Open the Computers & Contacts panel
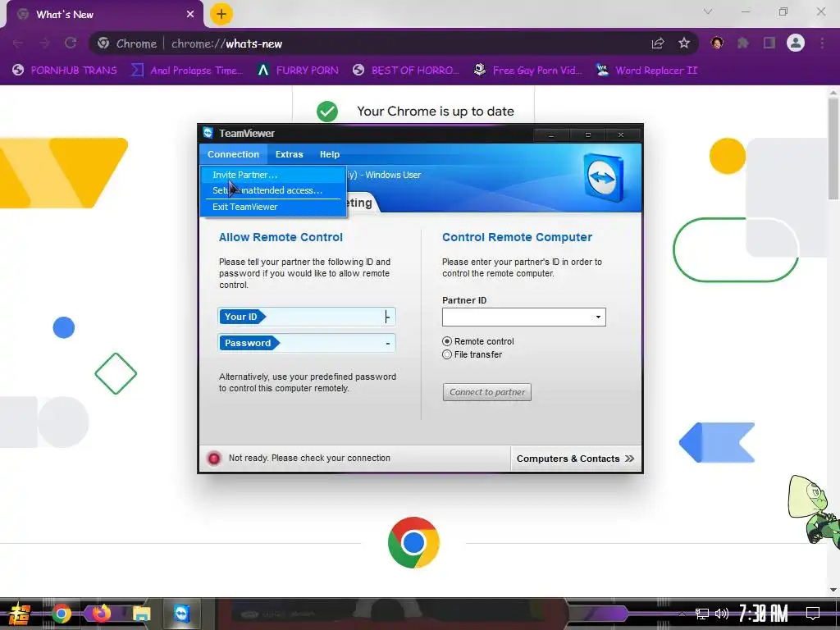Image resolution: width=840 pixels, height=630 pixels. pyautogui.click(x=575, y=459)
